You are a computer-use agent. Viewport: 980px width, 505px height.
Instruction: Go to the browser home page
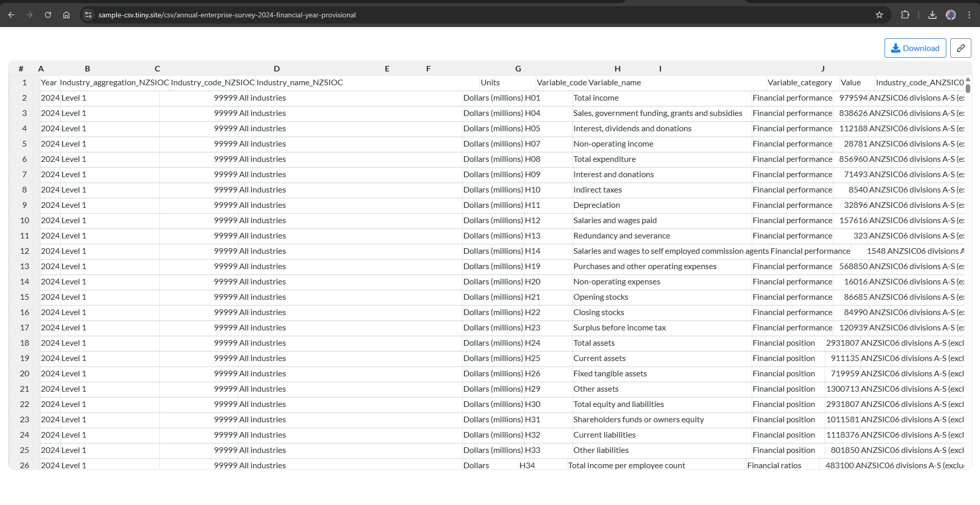(66, 15)
